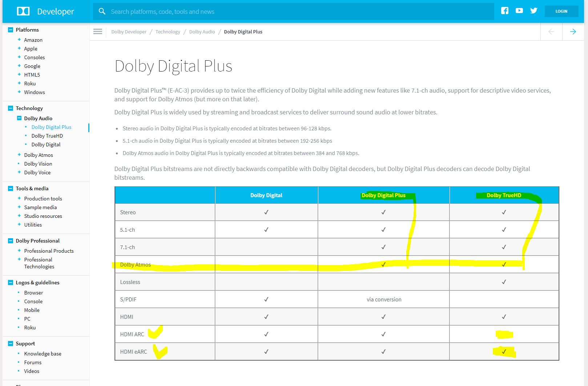Expand the Amazon tree item

point(19,40)
